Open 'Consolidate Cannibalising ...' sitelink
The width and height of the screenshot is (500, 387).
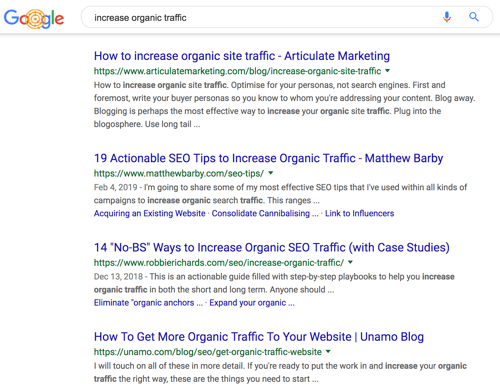[265, 213]
